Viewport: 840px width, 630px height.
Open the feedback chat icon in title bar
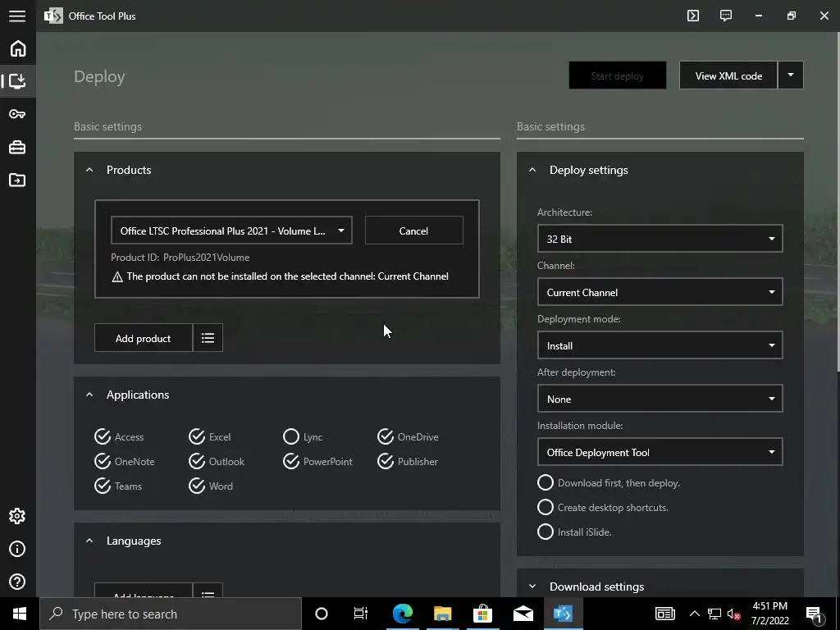(726, 16)
